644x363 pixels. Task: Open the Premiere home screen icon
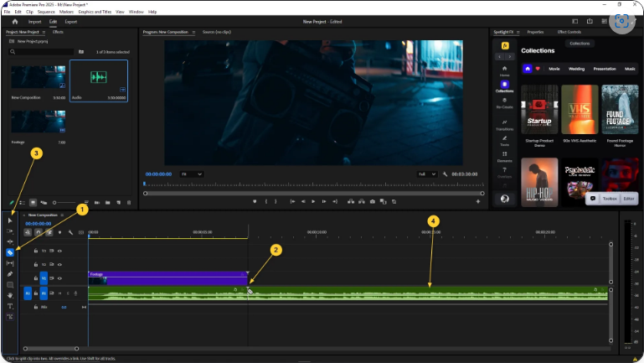[15, 22]
